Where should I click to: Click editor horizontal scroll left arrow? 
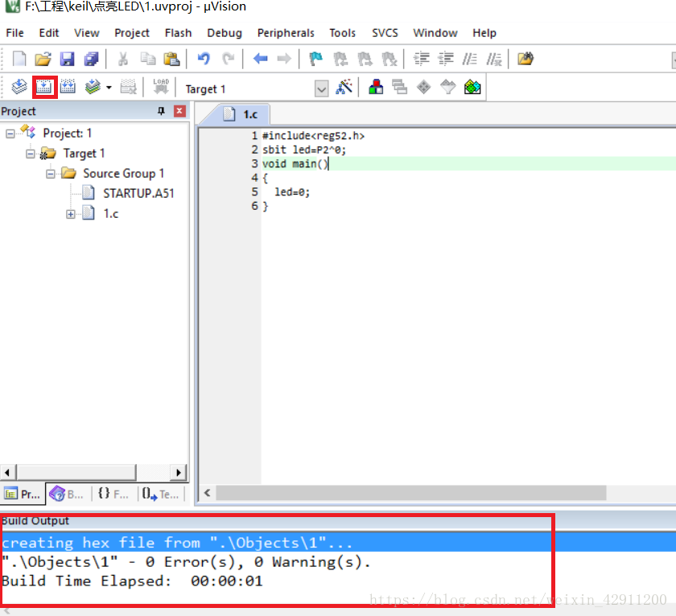point(208,493)
